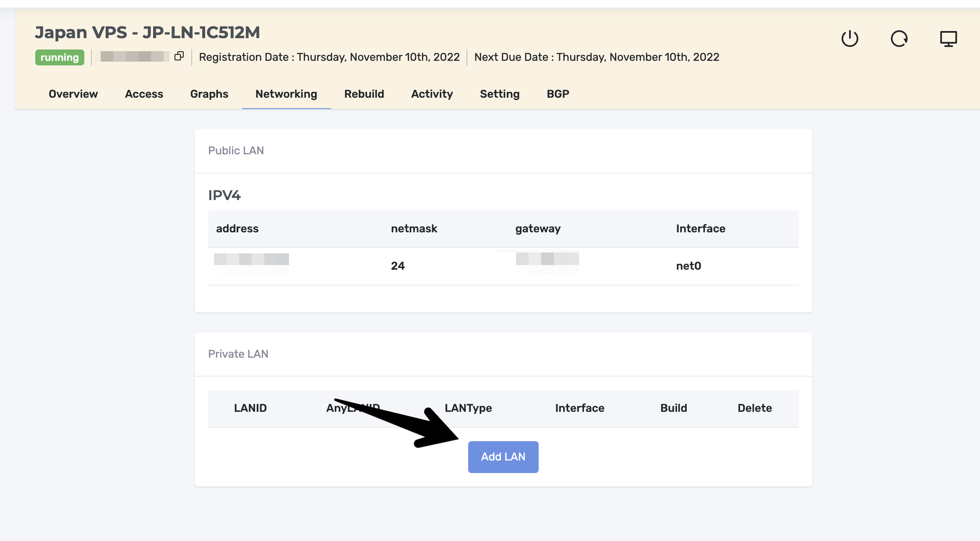
Task: Click the Interface header in IPV4 table
Action: tap(701, 229)
